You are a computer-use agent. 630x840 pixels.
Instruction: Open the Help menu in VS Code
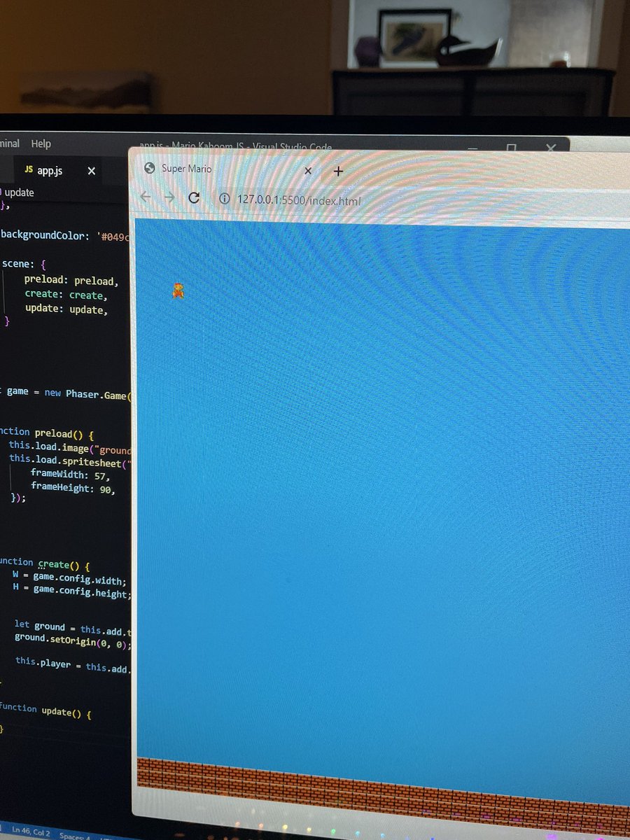point(41,143)
